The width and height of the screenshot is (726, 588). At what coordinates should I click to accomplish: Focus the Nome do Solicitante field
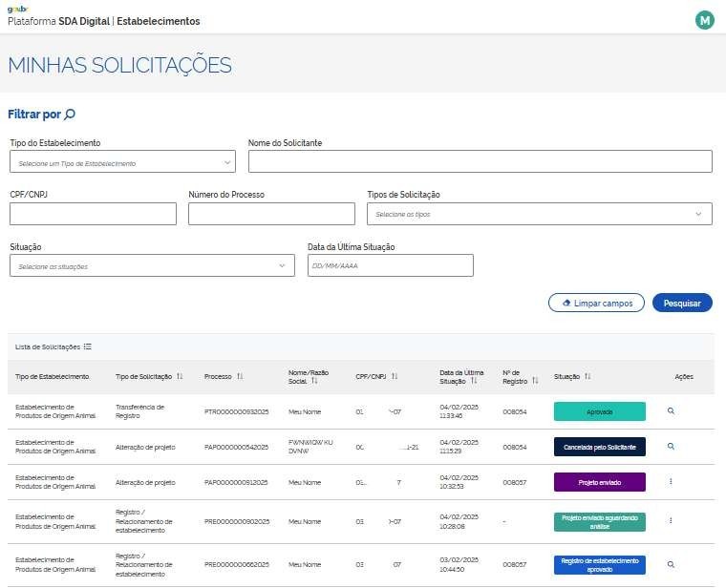(x=480, y=161)
